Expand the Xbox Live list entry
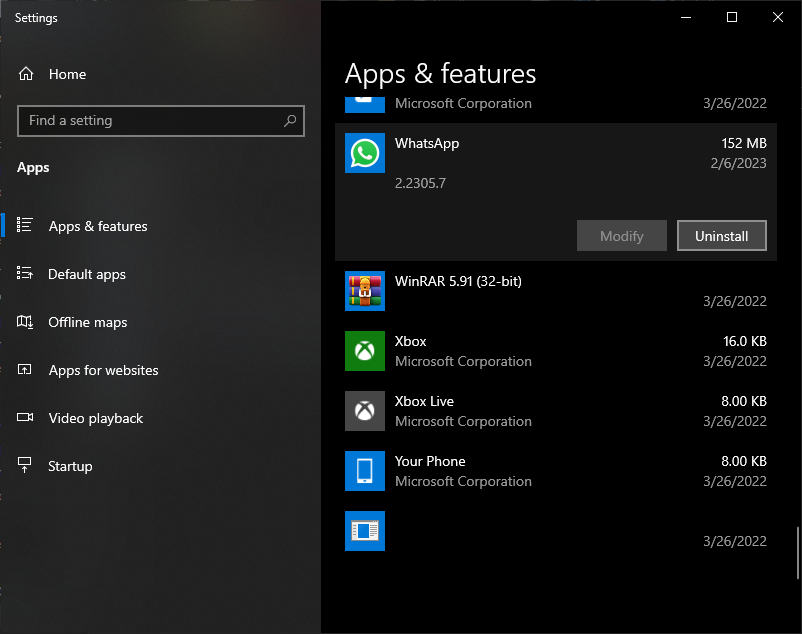802x634 pixels. [555, 411]
